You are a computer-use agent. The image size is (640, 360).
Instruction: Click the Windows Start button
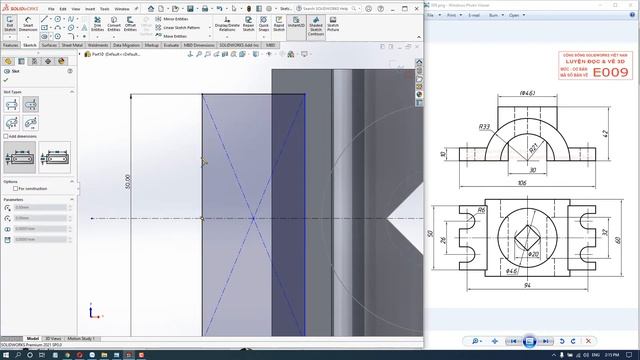coord(6,355)
